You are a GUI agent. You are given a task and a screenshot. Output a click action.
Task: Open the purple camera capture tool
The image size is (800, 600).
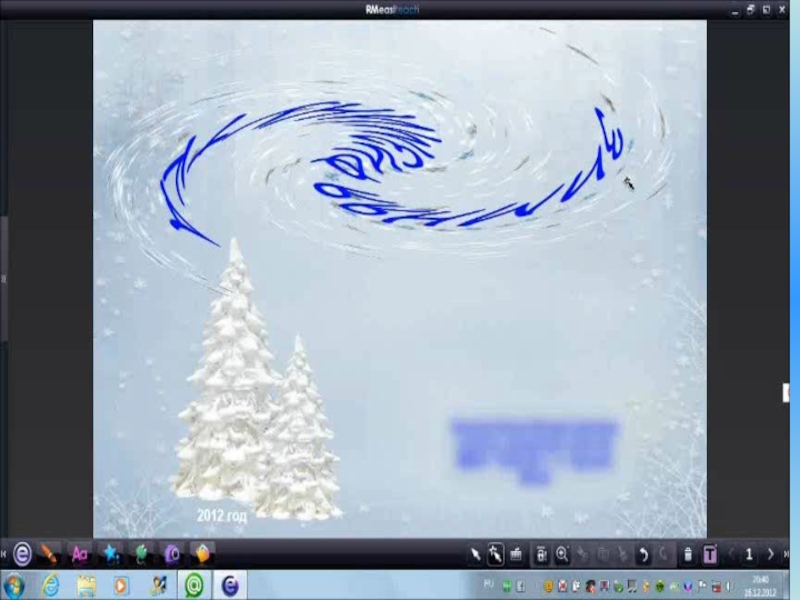point(172,554)
